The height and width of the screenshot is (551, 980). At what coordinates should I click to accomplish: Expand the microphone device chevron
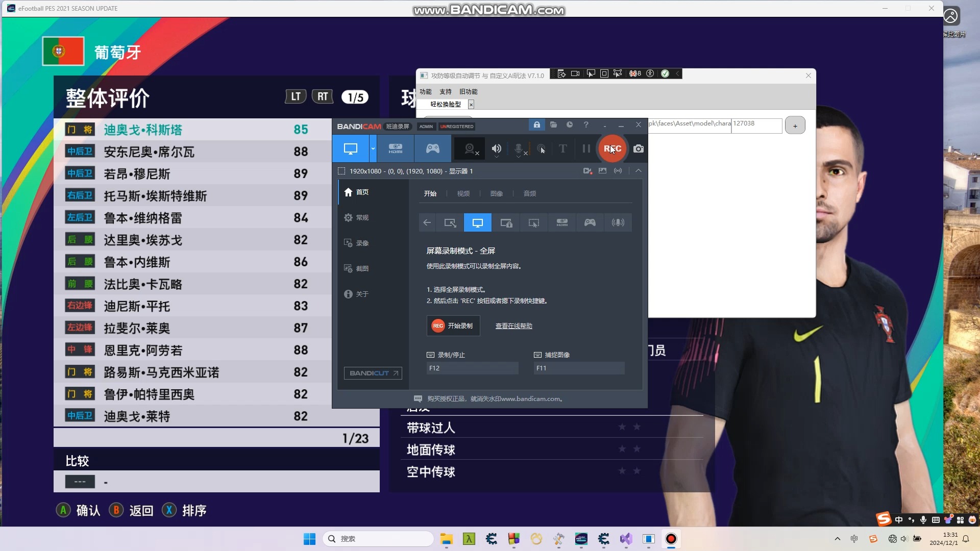click(519, 158)
